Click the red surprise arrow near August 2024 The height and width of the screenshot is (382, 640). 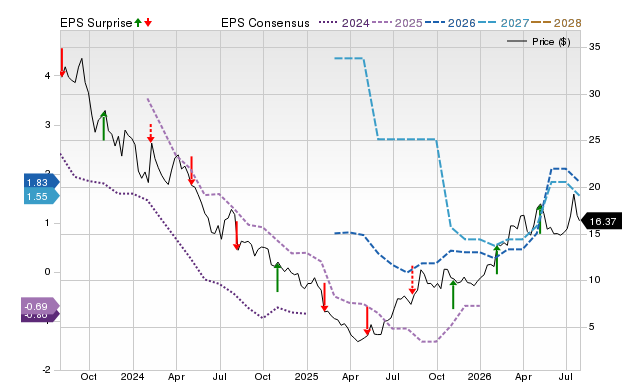(236, 235)
